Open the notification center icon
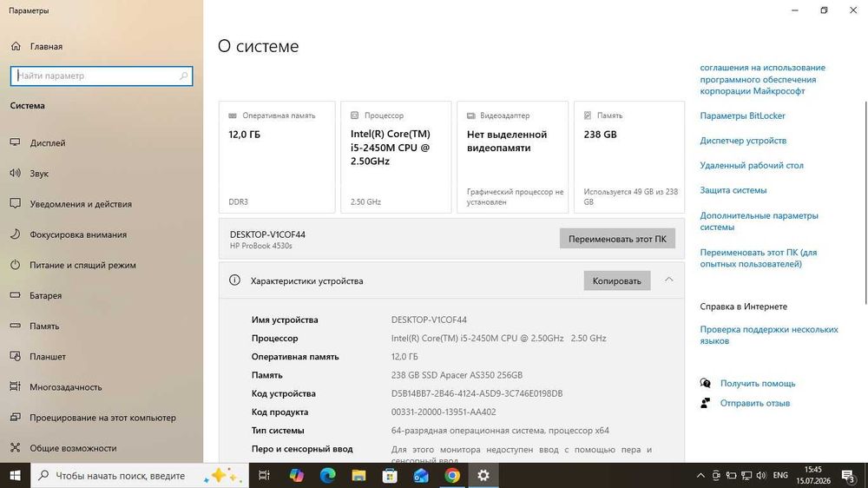Image resolution: width=868 pixels, height=488 pixels. [849, 475]
